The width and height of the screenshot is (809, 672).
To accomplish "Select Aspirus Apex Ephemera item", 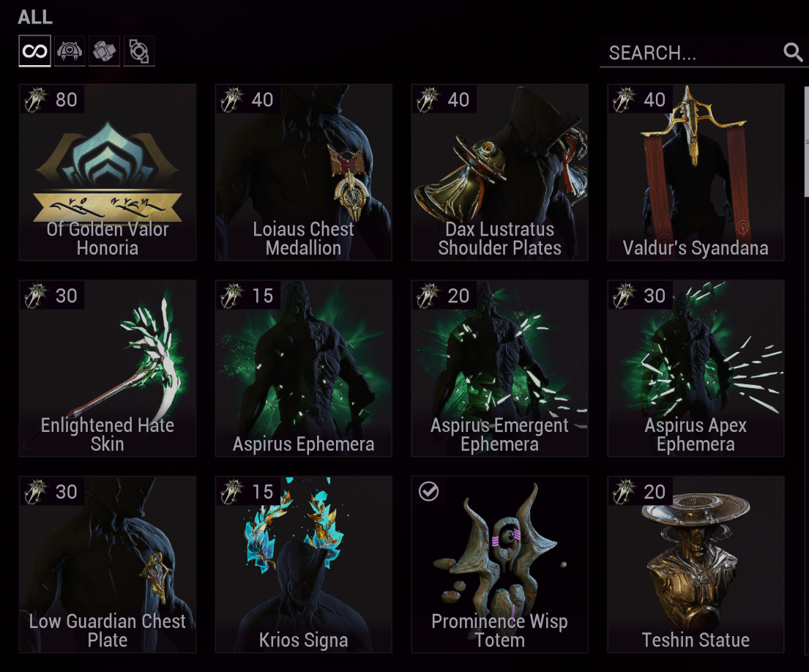I will (696, 368).
